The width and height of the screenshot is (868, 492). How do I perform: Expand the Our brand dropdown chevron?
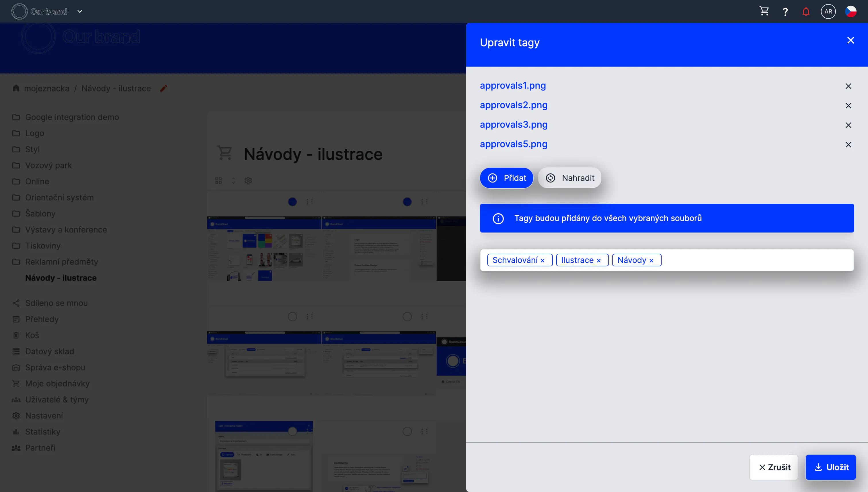(80, 11)
